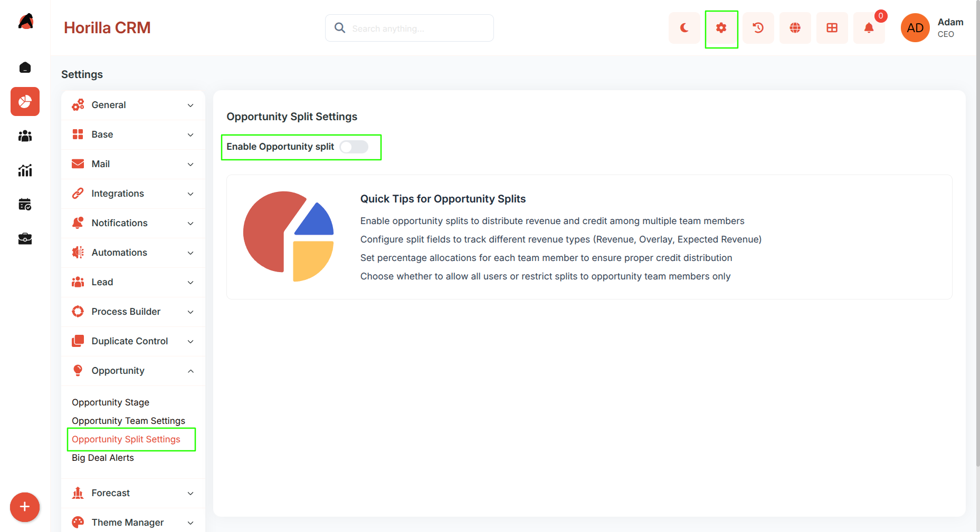Image resolution: width=980 pixels, height=532 pixels.
Task: Toggle dark mode moon icon
Action: click(684, 28)
